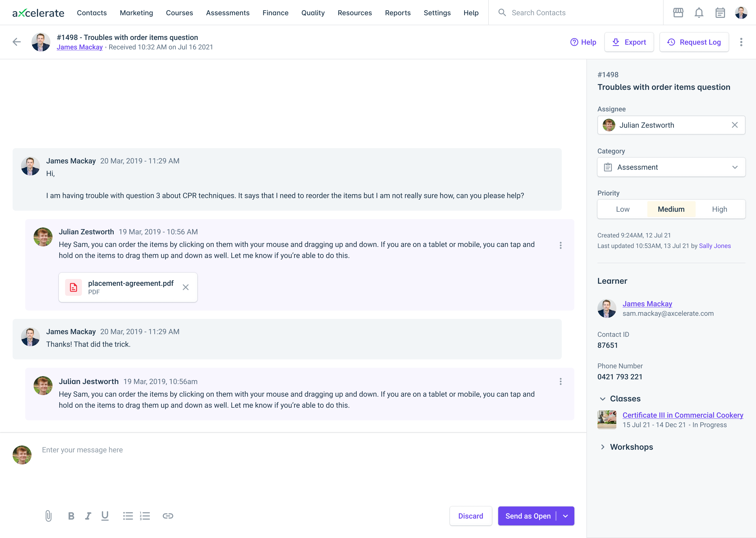Open the calendar icon in the top bar

(x=720, y=12)
